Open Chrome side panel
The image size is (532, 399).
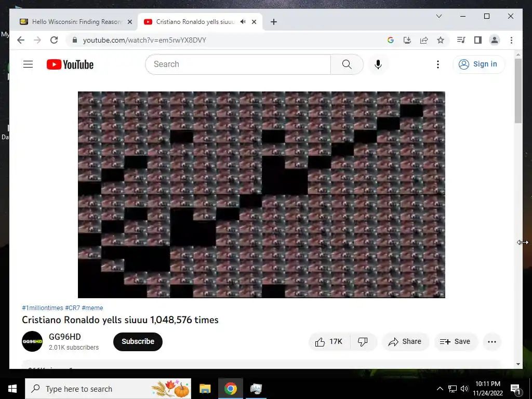478,40
